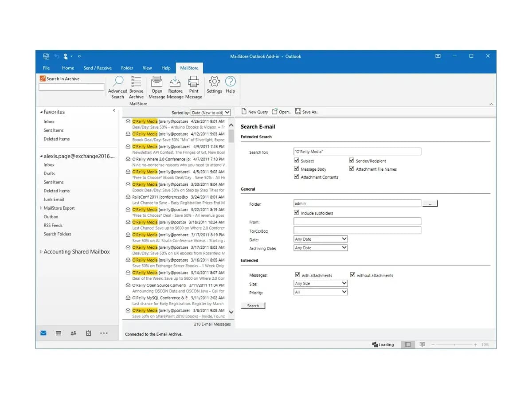This screenshot has width=532, height=399.
Task: Select Junk Email folder
Action: tap(54, 199)
